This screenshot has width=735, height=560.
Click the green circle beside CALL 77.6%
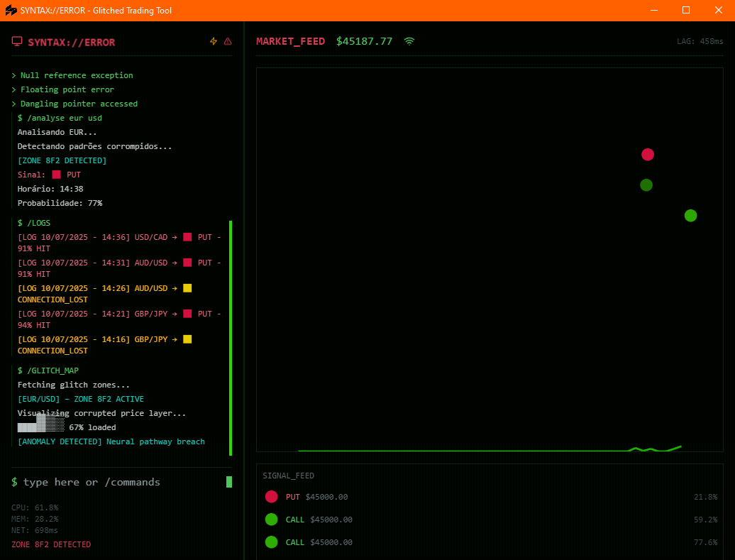[272, 542]
